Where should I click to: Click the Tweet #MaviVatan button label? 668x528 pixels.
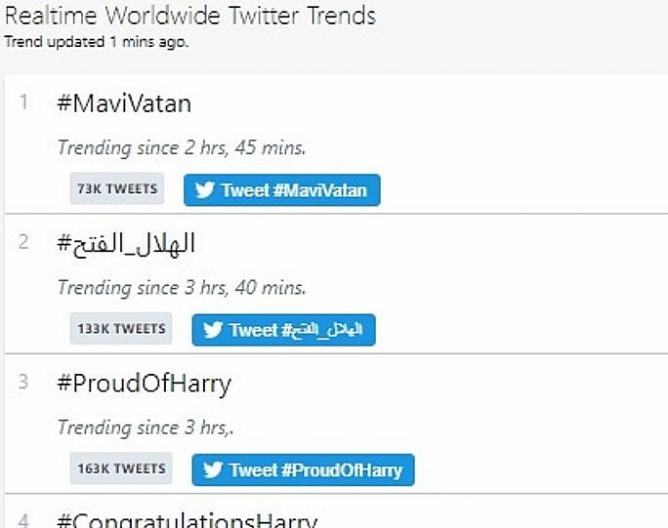pos(294,190)
